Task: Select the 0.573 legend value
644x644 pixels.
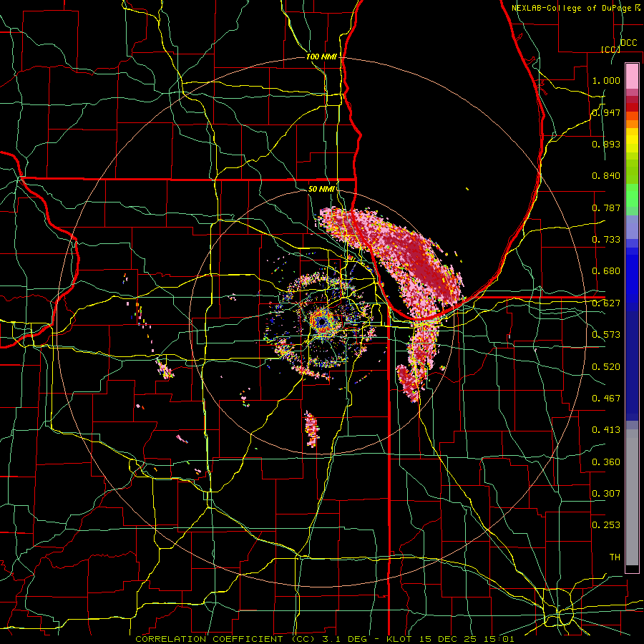Action: pos(606,335)
